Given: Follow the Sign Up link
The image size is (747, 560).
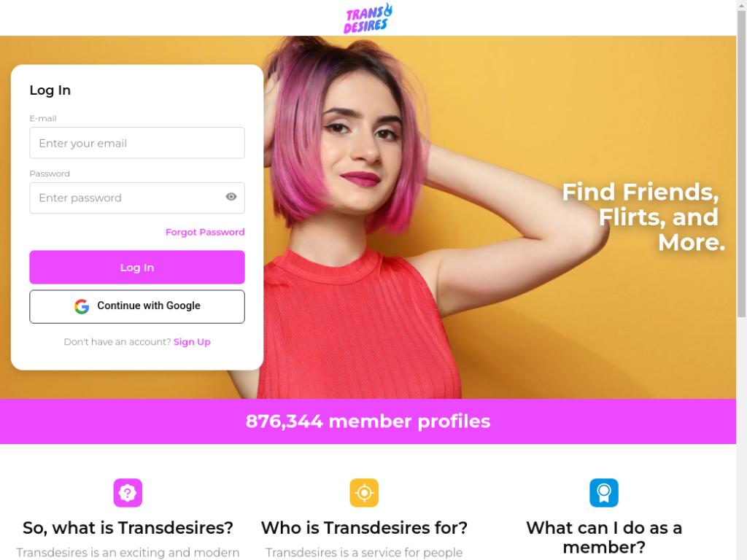Looking at the screenshot, I should pos(192,342).
